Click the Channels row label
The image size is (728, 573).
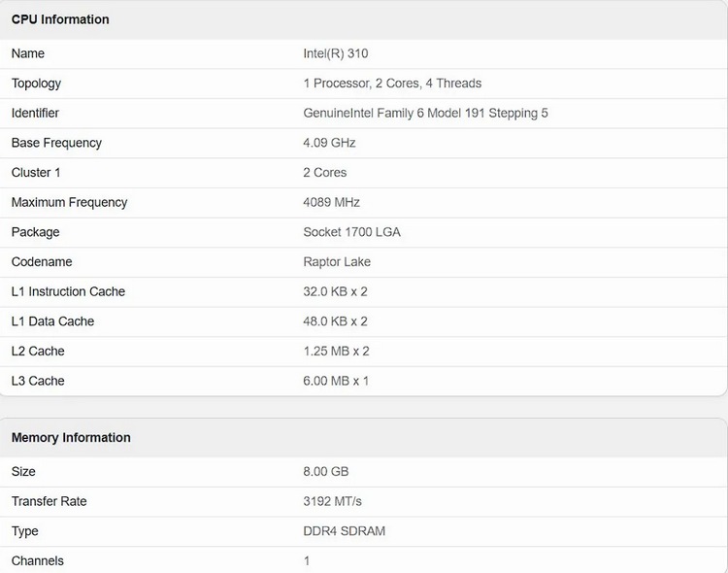pos(37,560)
